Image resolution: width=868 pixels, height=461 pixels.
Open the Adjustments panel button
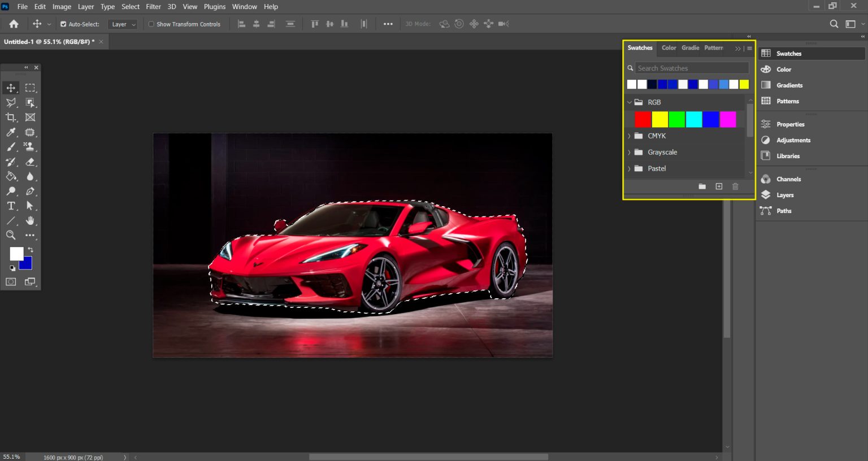[793, 140]
